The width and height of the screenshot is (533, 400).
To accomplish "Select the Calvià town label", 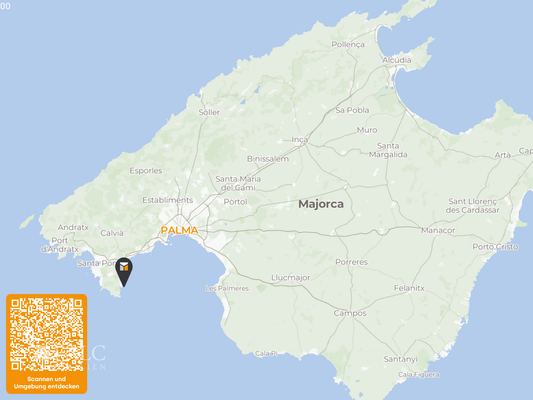I will [112, 233].
